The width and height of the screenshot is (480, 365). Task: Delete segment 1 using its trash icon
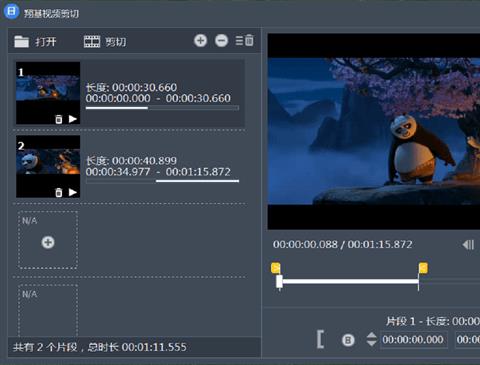pyautogui.click(x=59, y=119)
